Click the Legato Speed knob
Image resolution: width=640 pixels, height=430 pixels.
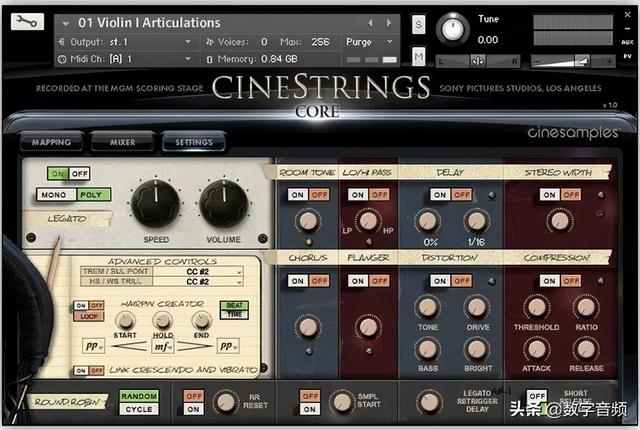coord(156,204)
